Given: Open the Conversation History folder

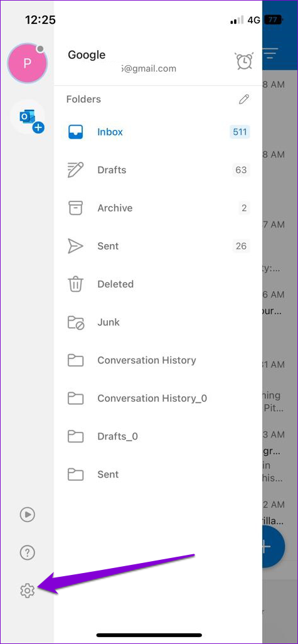Looking at the screenshot, I should tap(158, 360).
